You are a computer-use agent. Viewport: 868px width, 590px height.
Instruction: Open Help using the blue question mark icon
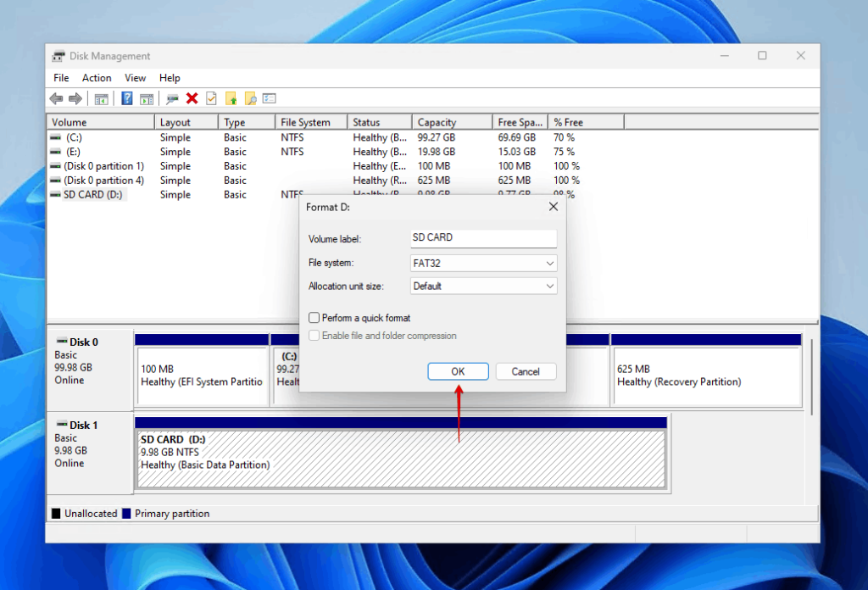[127, 98]
